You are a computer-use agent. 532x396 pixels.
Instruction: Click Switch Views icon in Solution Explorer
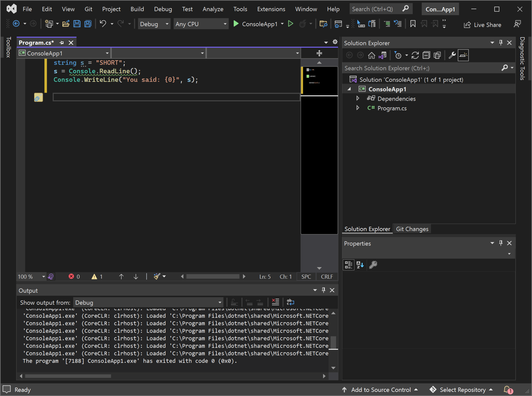[383, 55]
